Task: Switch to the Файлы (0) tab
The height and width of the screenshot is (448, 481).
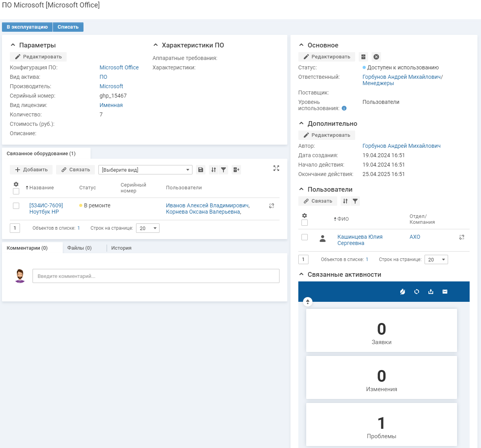Action: (79, 248)
